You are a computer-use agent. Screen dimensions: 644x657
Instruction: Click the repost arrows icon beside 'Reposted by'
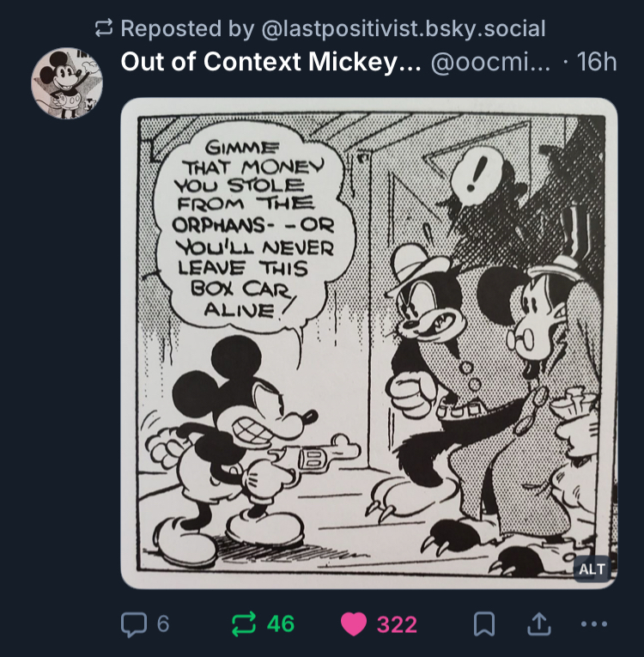click(105, 29)
